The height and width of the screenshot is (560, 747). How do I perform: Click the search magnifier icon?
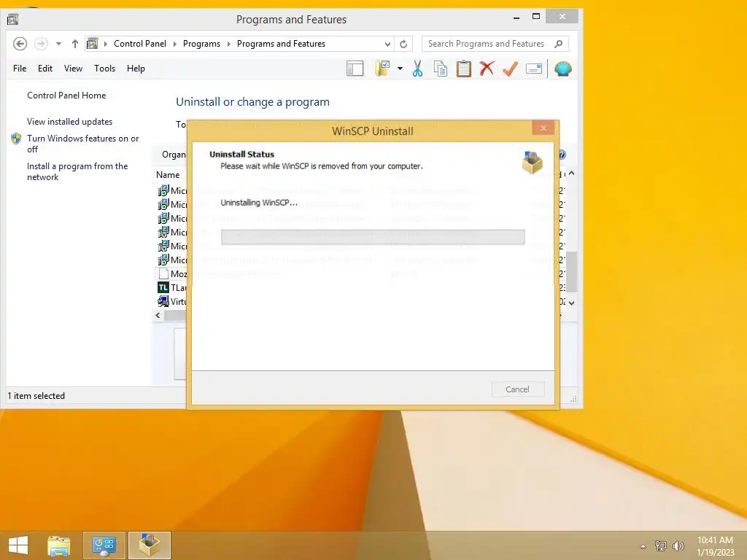coord(559,44)
